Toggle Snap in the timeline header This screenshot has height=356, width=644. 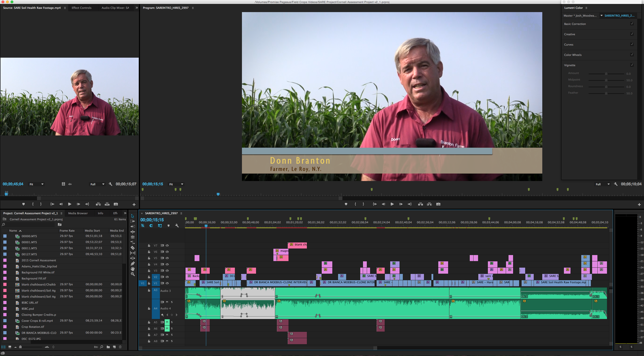click(151, 226)
